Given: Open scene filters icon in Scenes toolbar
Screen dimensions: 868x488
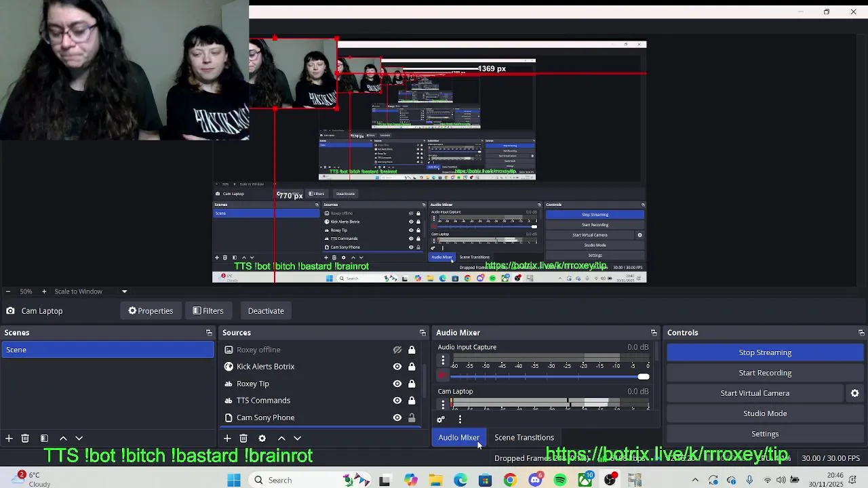Looking at the screenshot, I should coord(44,439).
